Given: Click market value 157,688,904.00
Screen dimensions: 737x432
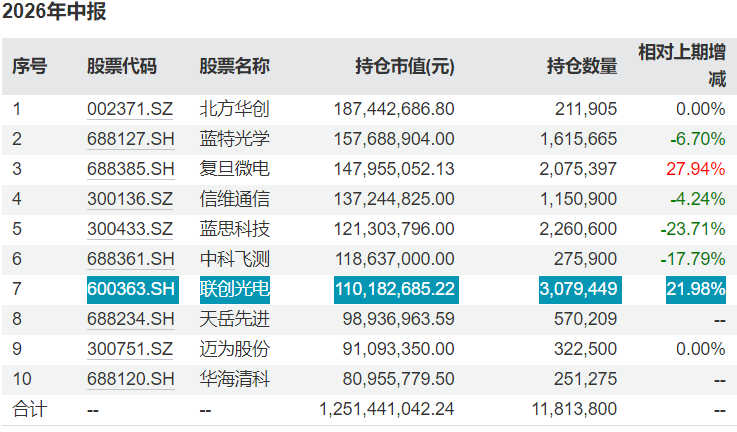Looking at the screenshot, I should [394, 140].
